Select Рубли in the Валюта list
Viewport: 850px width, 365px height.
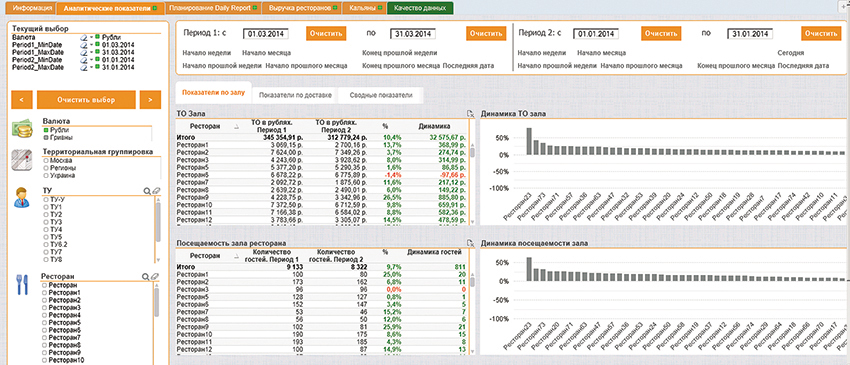pos(55,131)
